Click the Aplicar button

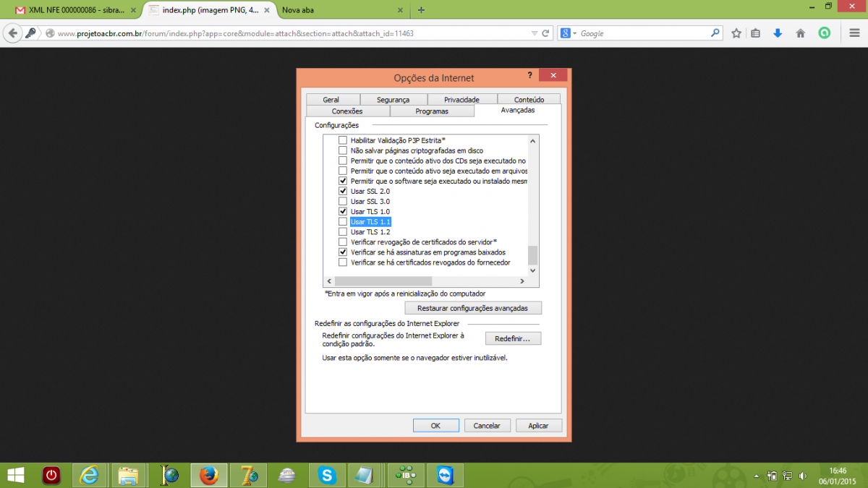[x=538, y=426]
